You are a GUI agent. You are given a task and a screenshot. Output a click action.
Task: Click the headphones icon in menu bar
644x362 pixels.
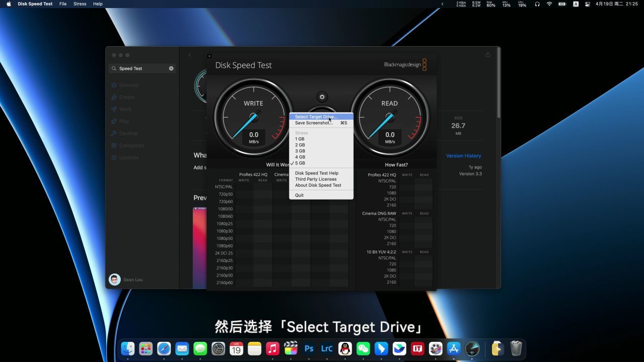click(537, 4)
